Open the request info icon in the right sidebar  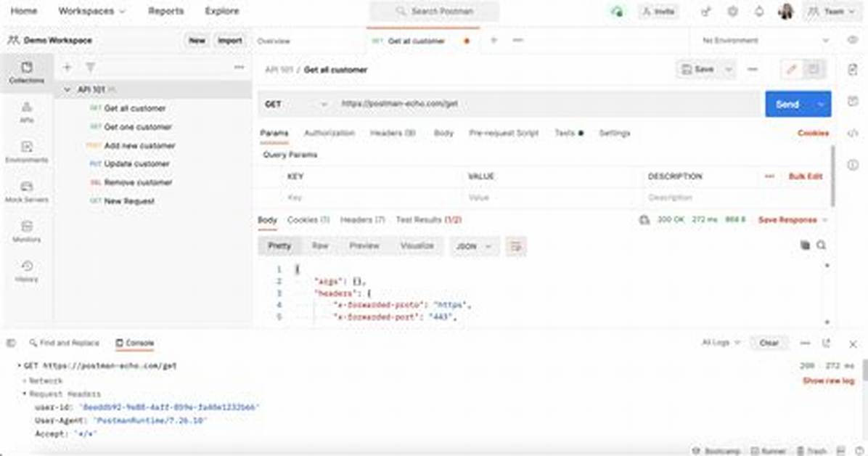click(x=853, y=165)
